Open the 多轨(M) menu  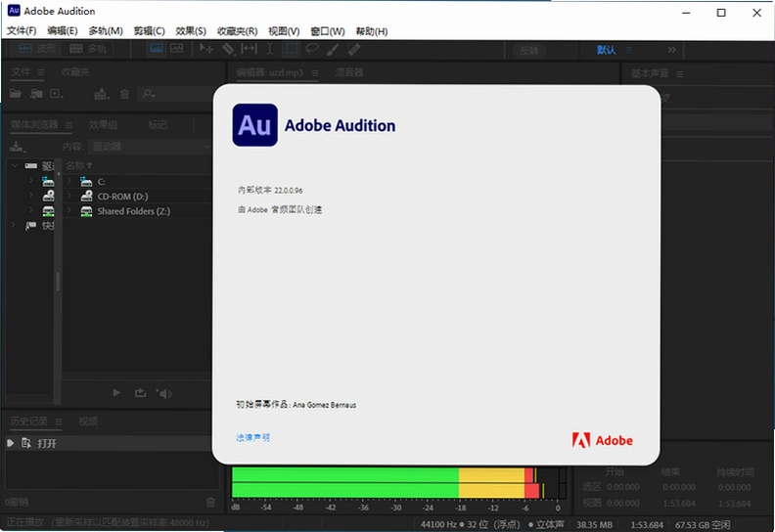coord(106,31)
